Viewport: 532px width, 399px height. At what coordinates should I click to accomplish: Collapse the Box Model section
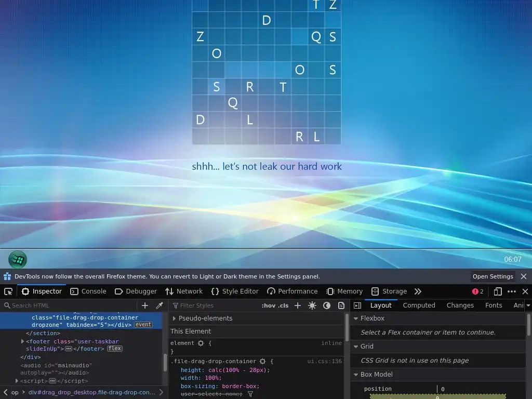pos(356,375)
